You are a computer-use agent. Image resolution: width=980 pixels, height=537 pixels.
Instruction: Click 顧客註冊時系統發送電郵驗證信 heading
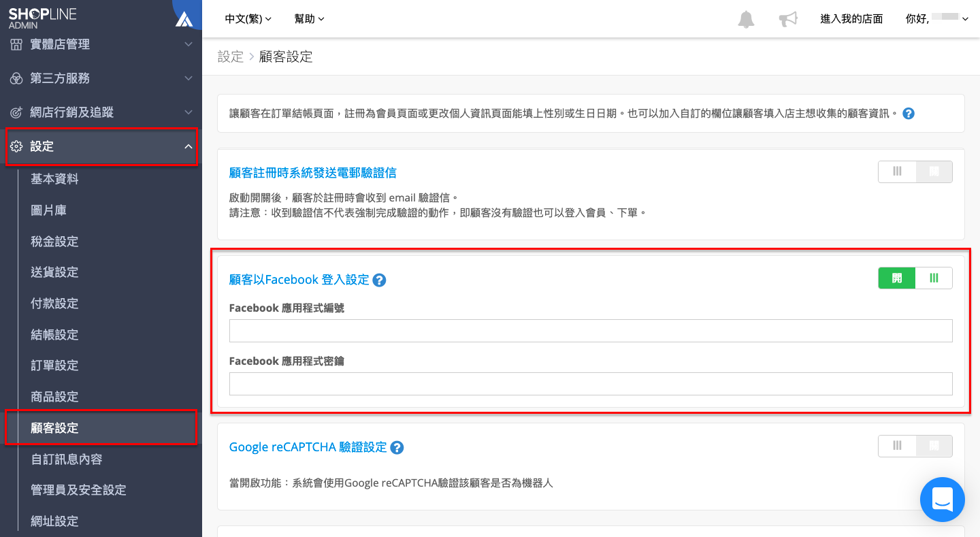313,173
